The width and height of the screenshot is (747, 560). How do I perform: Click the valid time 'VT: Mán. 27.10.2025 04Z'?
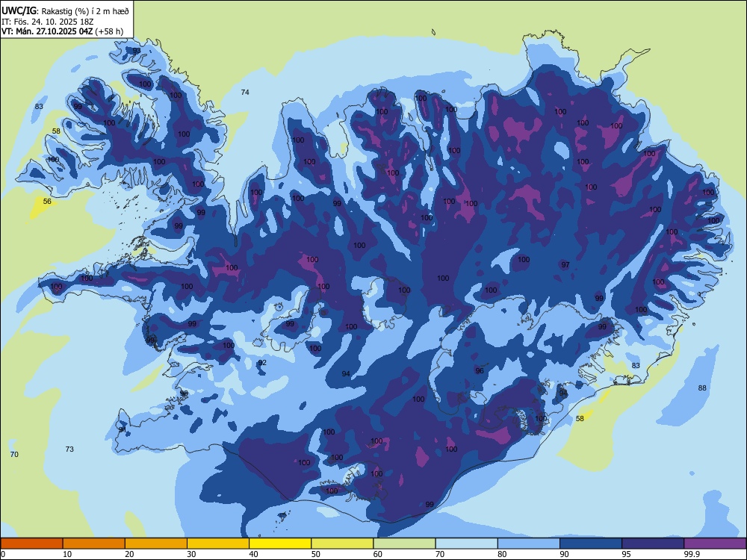coord(47,31)
